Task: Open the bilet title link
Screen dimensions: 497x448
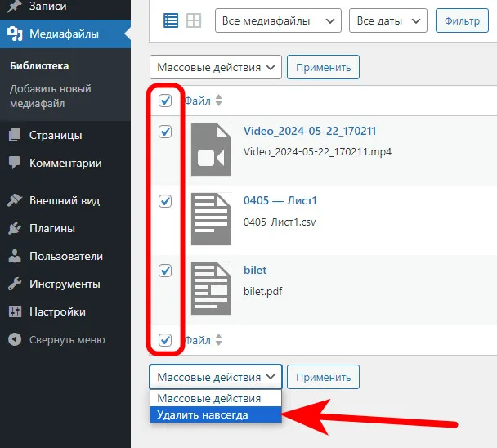Action: click(255, 270)
